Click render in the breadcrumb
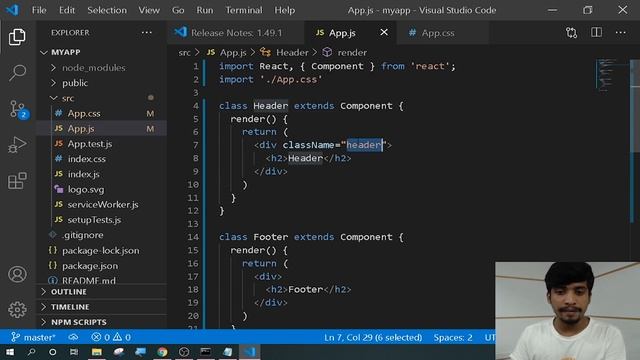The height and width of the screenshot is (360, 640). [352, 53]
